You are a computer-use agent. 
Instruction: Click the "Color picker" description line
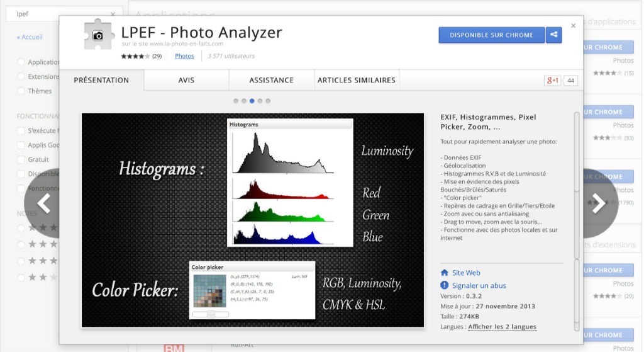pyautogui.click(x=461, y=198)
